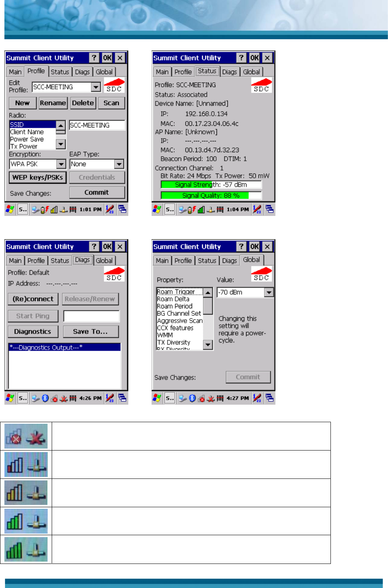Click down arrow of Property list scrollbar
This screenshot has width=388, height=588.
[x=208, y=344]
